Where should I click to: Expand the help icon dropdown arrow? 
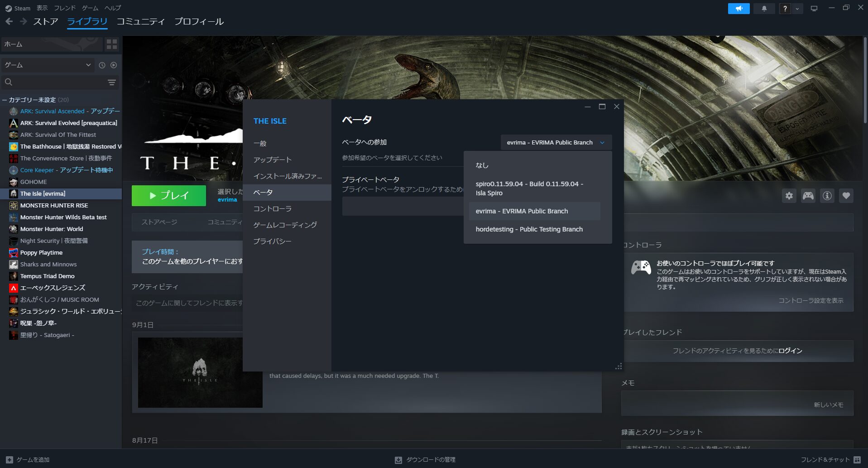[x=797, y=9]
